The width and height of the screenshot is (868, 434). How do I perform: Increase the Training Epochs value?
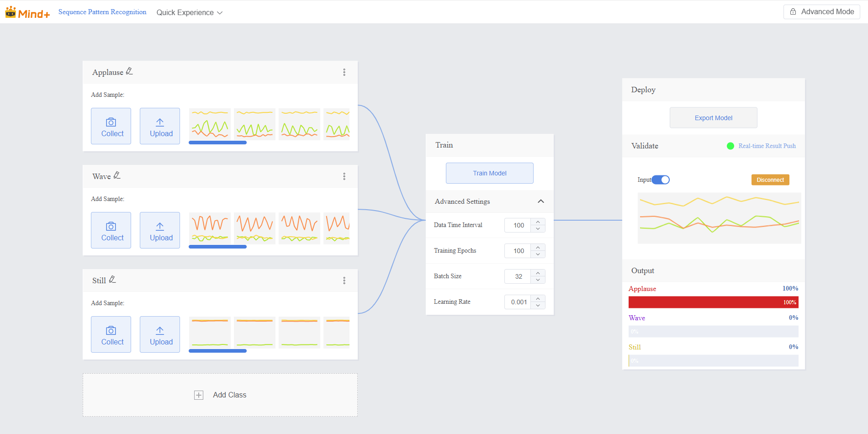point(538,248)
